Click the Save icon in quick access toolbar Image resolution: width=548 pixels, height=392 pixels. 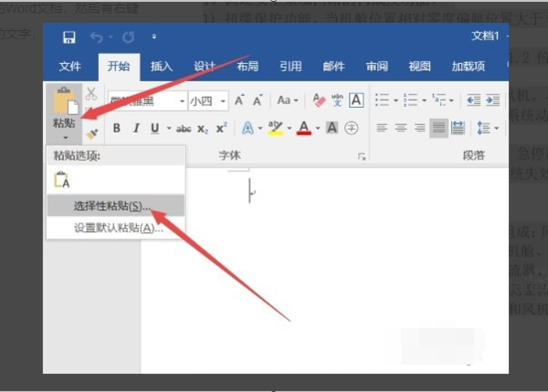point(68,37)
